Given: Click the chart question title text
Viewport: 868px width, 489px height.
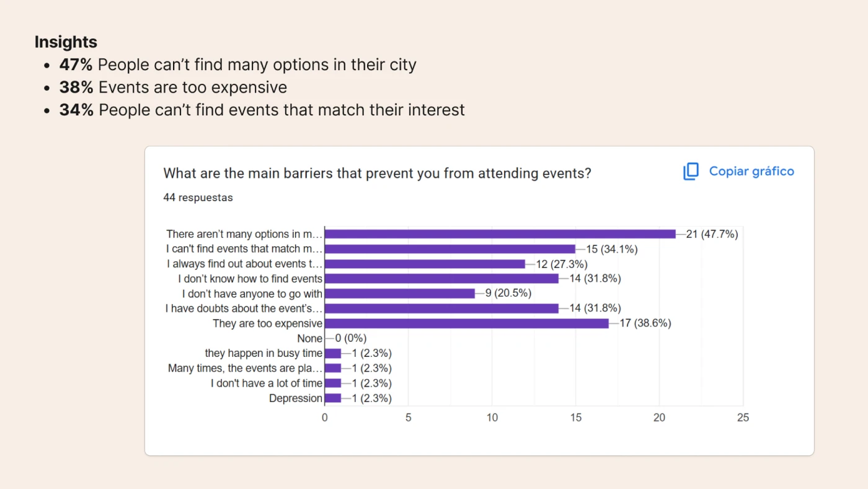Looking at the screenshot, I should [x=377, y=173].
